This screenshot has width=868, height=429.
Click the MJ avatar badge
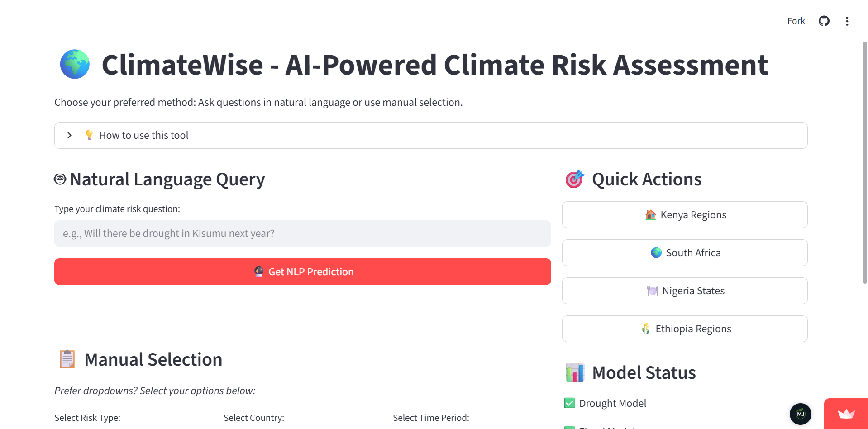coord(801,414)
